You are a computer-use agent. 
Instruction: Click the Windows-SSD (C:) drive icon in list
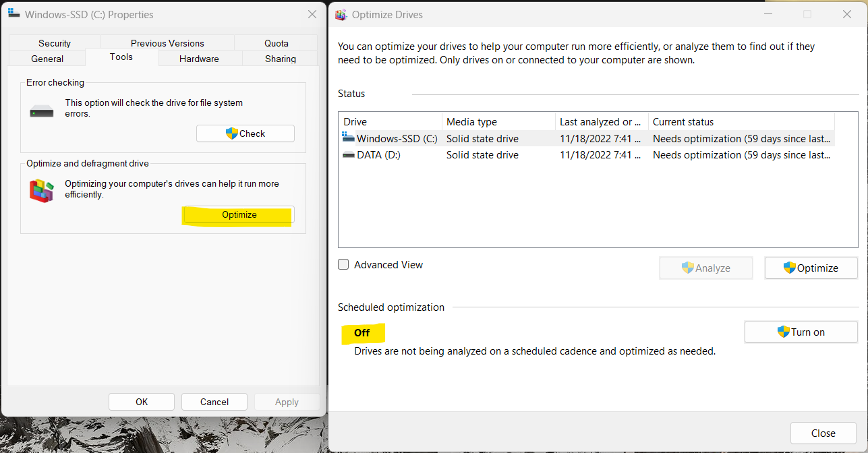point(349,138)
